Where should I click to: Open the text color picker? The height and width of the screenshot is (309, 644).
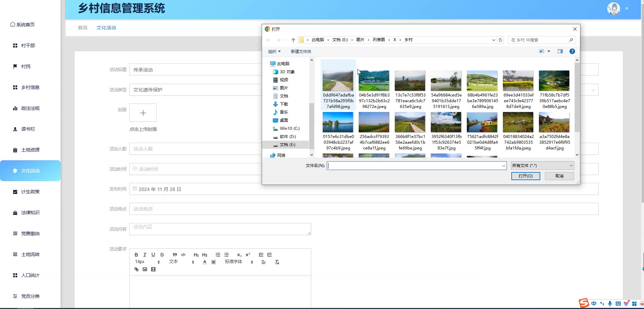pos(205,262)
